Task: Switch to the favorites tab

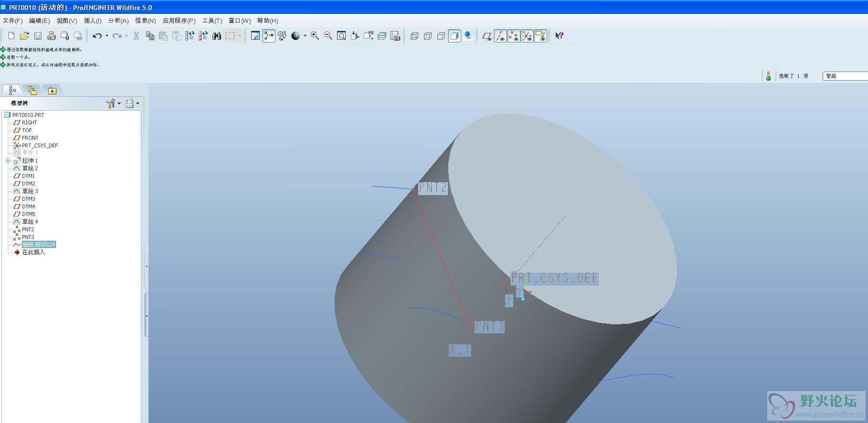Action: [52, 90]
